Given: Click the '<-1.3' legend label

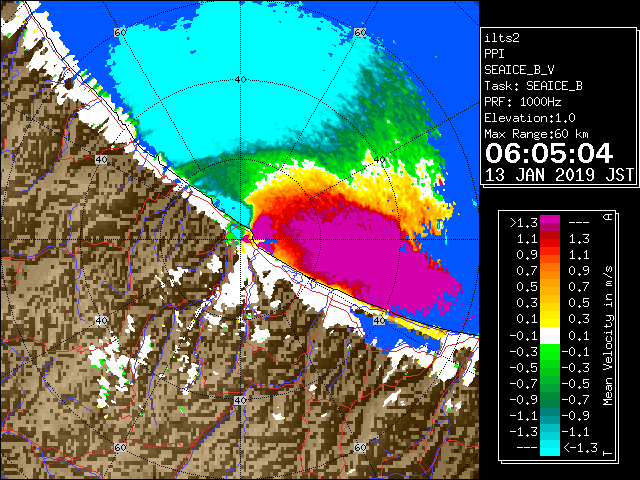Looking at the screenshot, I should click(580, 448).
